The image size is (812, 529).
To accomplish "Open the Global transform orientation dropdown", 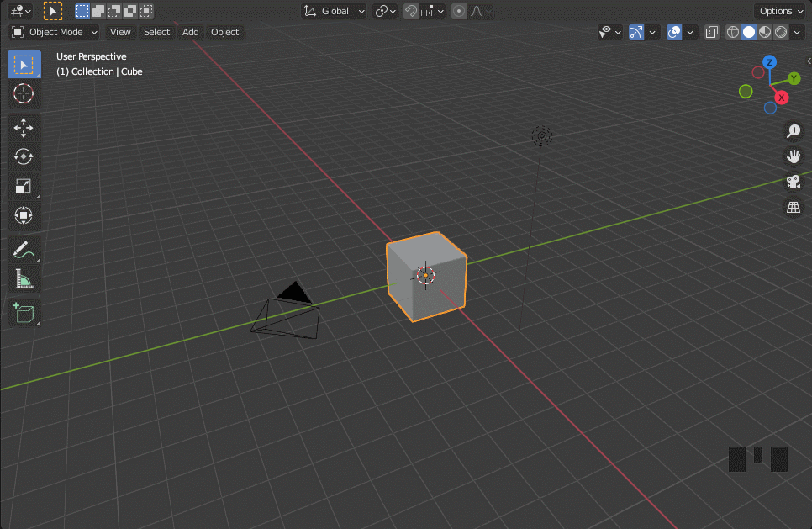I will [x=335, y=11].
